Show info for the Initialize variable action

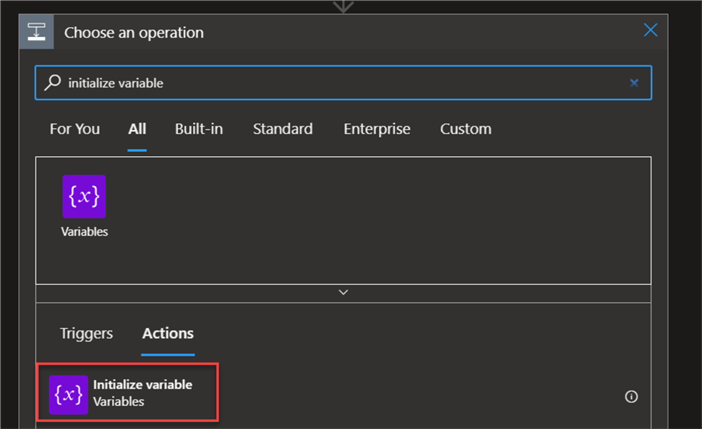coord(631,397)
